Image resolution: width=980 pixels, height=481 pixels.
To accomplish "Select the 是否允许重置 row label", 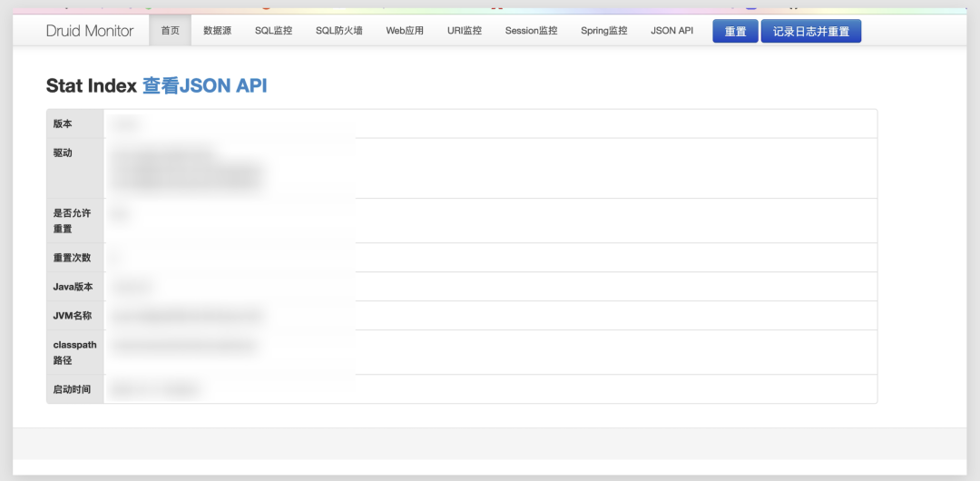I will click(x=72, y=221).
